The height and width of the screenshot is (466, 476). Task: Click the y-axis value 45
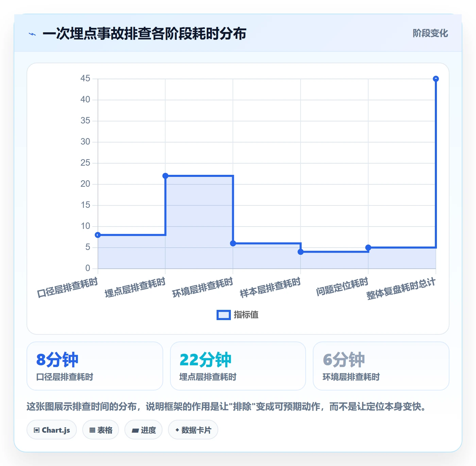coord(85,79)
